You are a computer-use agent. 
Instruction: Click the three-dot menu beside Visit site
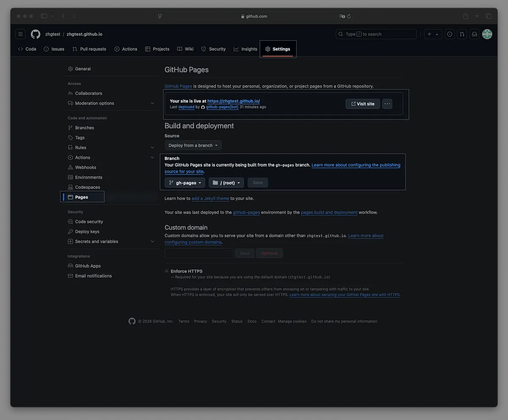[387, 104]
